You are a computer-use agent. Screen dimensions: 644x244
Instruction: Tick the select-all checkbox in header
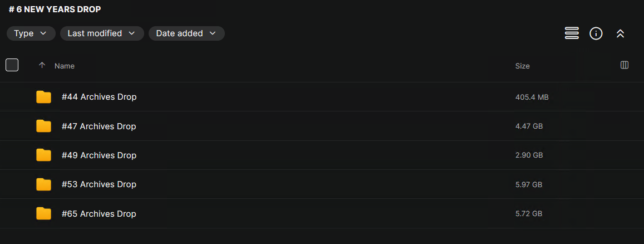[x=12, y=65]
